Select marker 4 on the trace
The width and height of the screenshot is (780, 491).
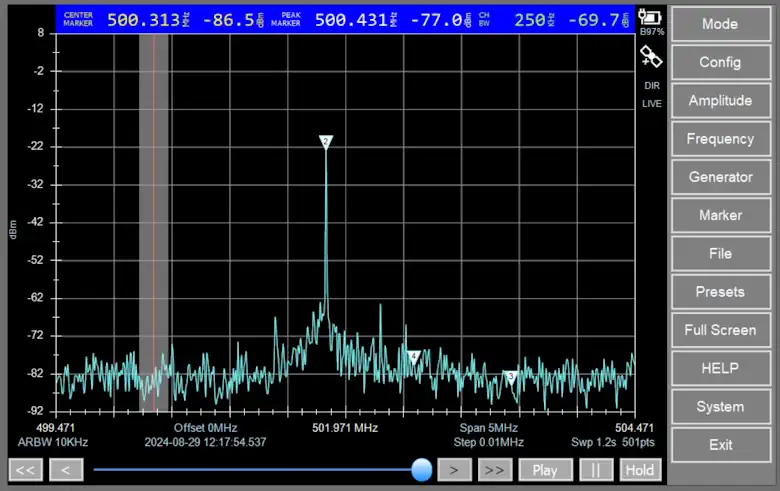coord(413,356)
